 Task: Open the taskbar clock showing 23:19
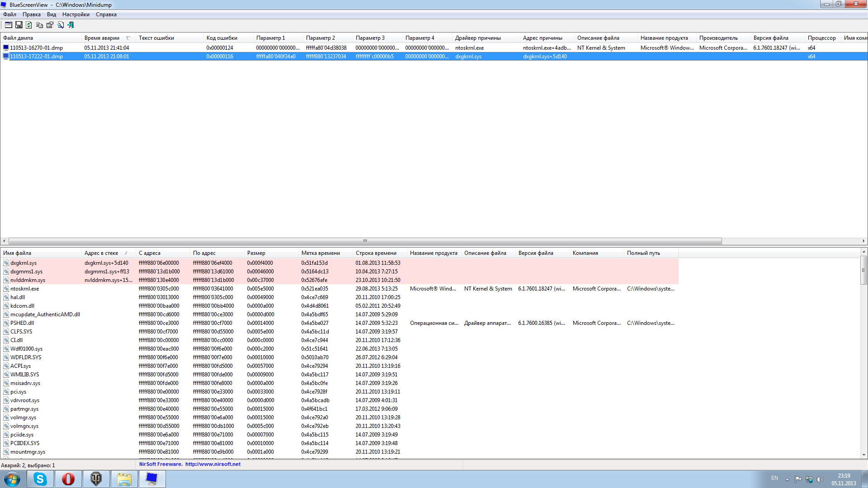(x=844, y=479)
